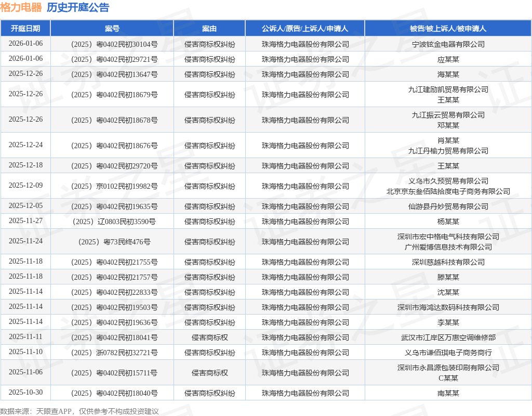Select the 案由 column header
The height and width of the screenshot is (416, 532).
click(x=209, y=29)
